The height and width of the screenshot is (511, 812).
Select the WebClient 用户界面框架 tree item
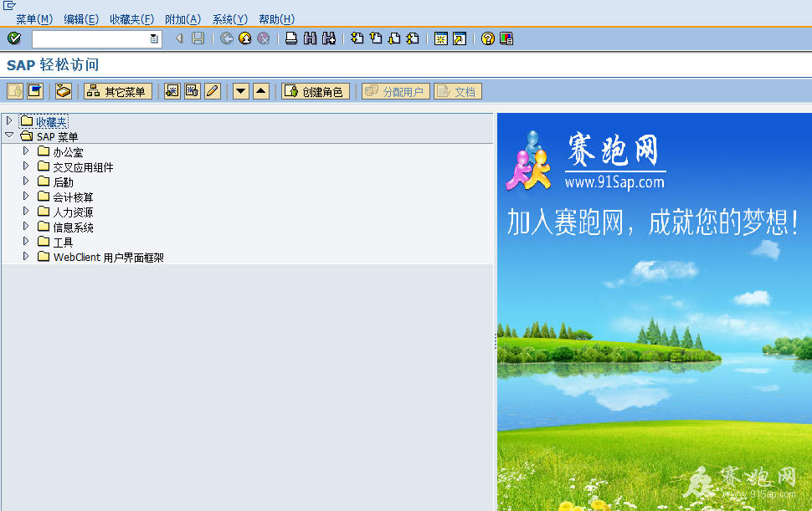108,257
